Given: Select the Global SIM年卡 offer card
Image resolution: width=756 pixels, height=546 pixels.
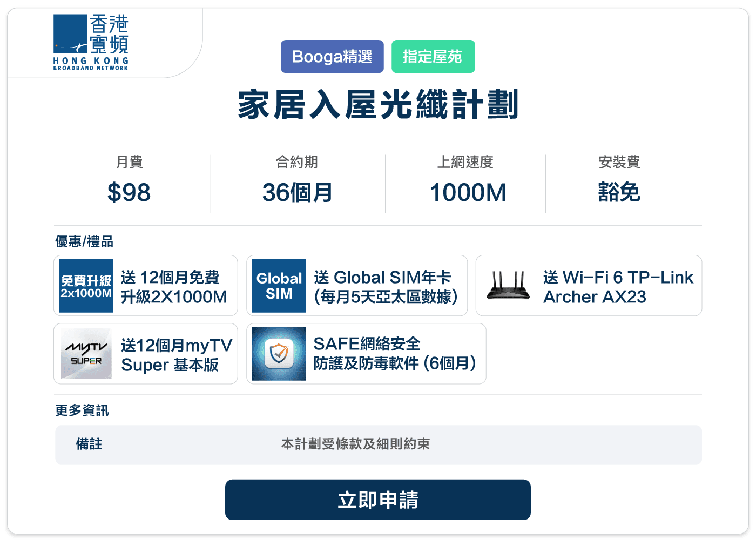Looking at the screenshot, I should coord(357,285).
